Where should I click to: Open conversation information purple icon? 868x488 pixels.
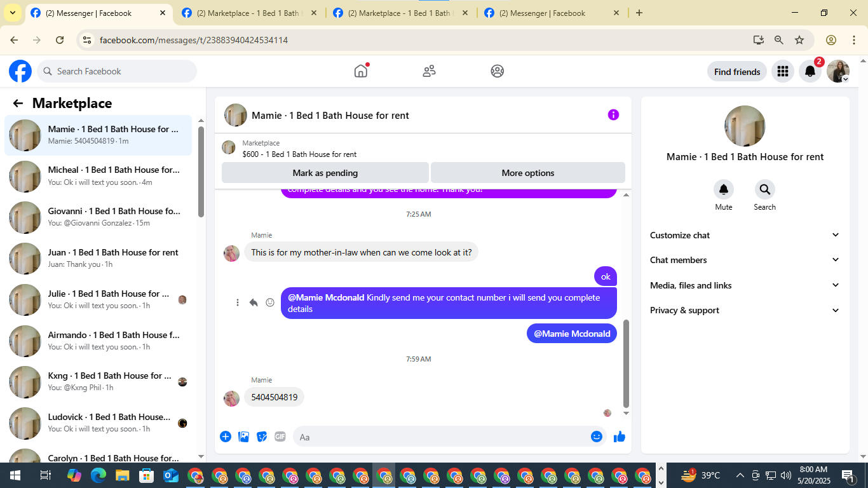click(x=613, y=115)
